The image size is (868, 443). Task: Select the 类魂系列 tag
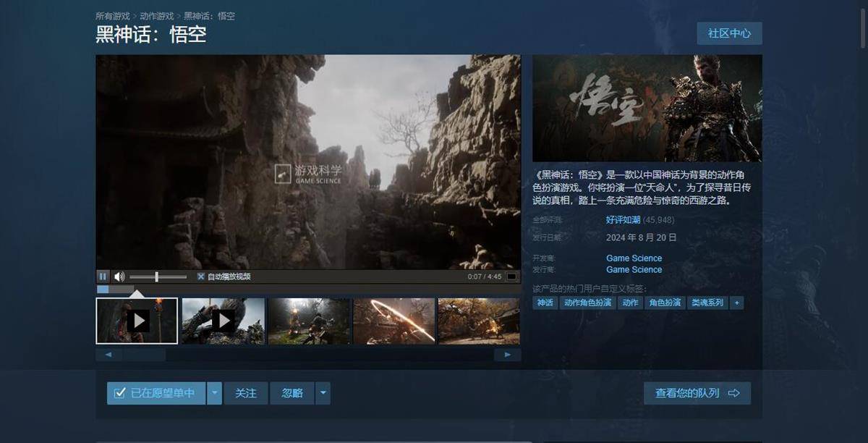click(707, 303)
